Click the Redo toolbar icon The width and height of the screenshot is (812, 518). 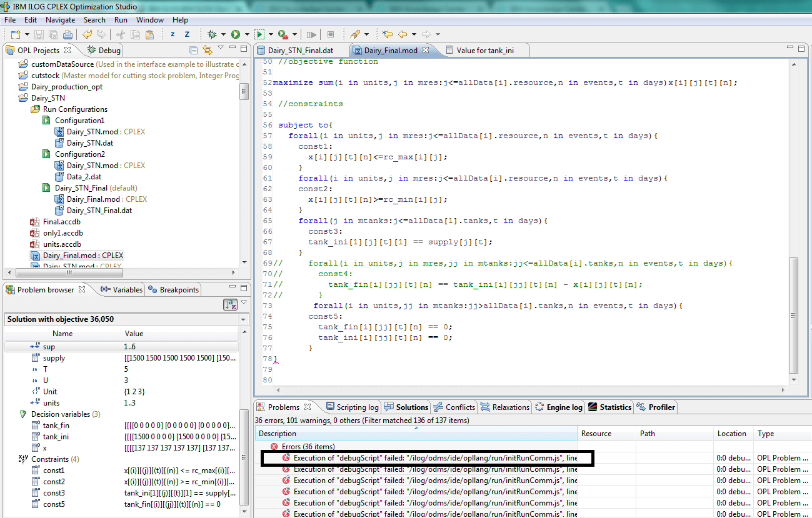[x=101, y=34]
